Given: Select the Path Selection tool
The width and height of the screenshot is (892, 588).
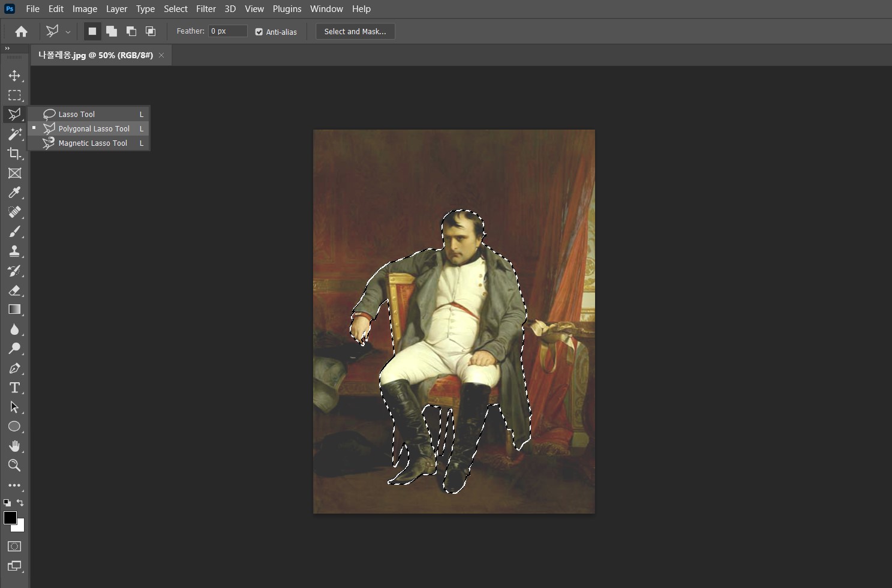Looking at the screenshot, I should 14,407.
